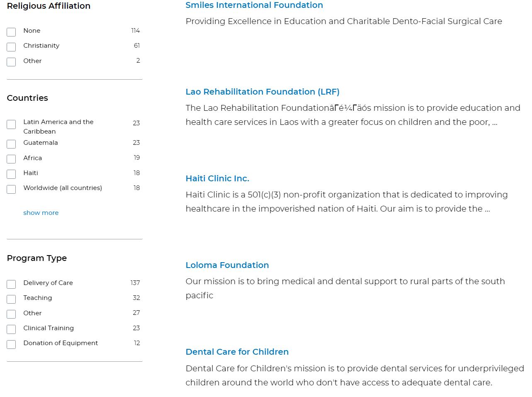Check Worldwide (all countries) filter
This screenshot has width=532, height=397.
pos(11,189)
